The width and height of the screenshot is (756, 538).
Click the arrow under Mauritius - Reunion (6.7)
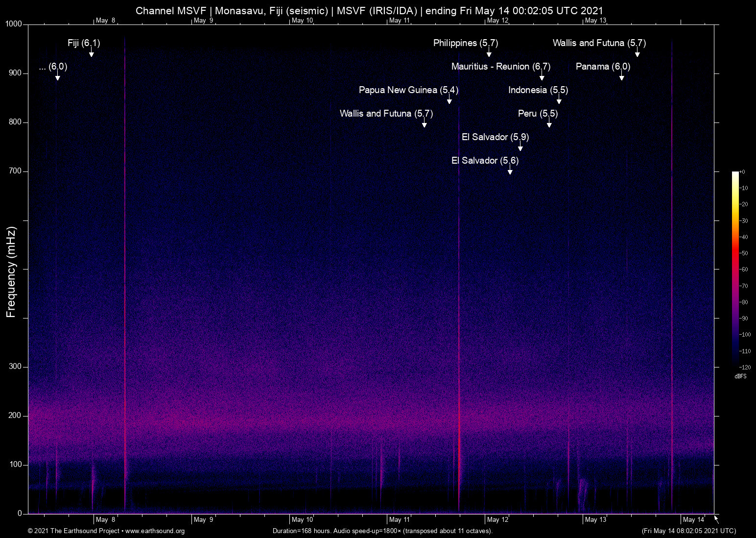tap(542, 77)
